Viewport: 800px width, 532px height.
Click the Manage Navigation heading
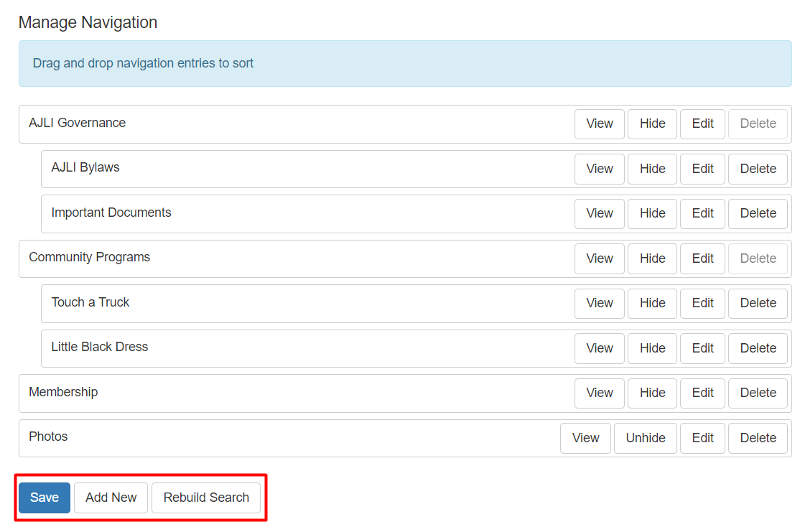click(88, 22)
